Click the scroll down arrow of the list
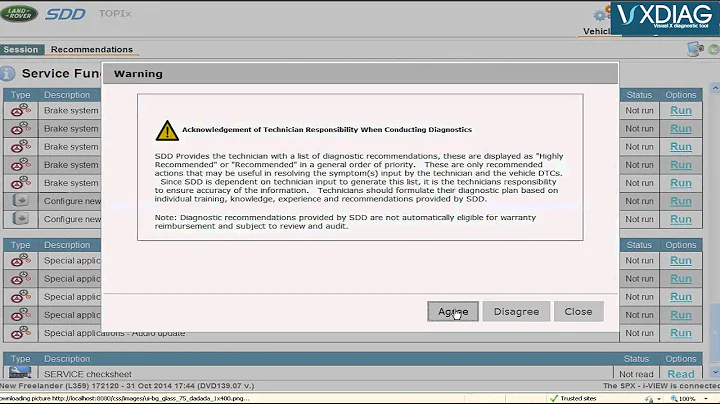The image size is (720, 404). [715, 372]
